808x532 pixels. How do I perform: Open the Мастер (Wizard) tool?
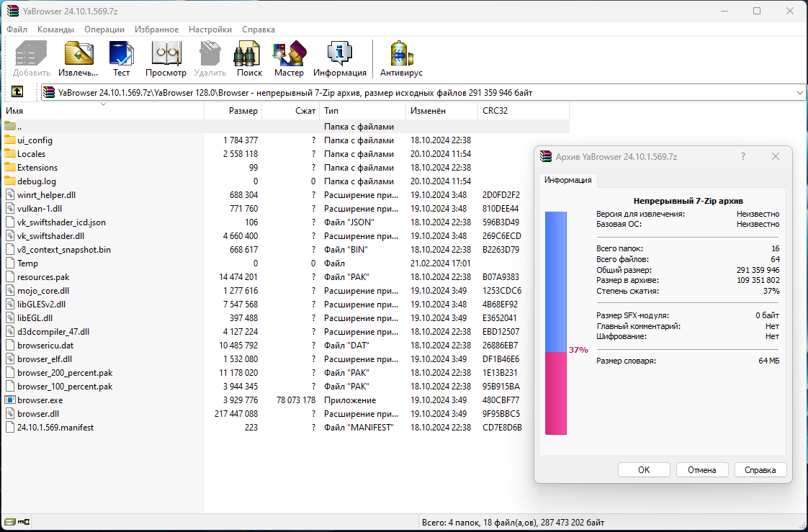click(289, 58)
